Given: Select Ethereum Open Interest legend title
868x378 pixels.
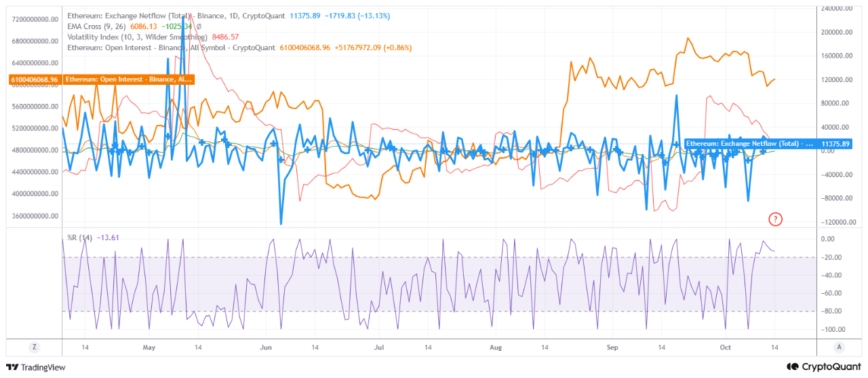Looking at the screenshot, I should (172, 48).
